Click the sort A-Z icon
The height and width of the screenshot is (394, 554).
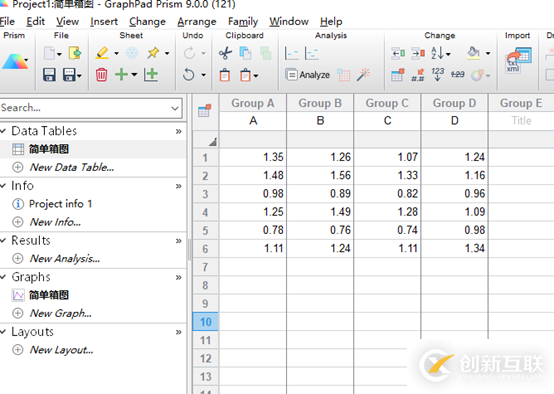[437, 53]
